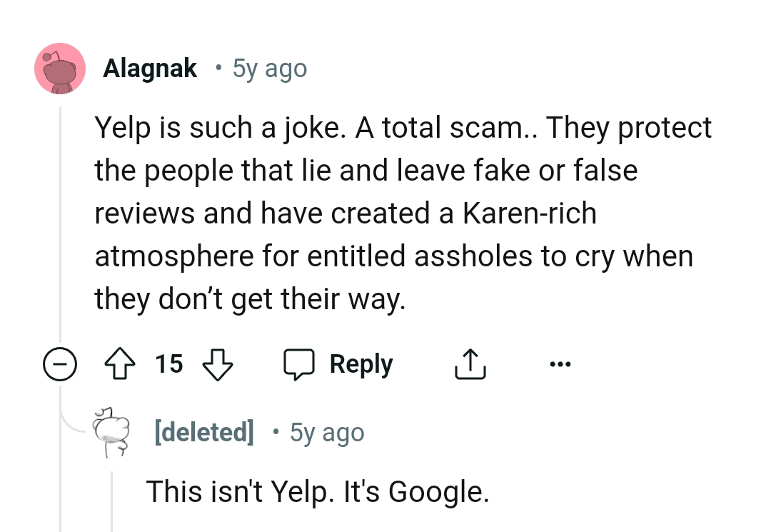This screenshot has height=532, width=771.
Task: Select the vote count showing 15
Action: pos(168,364)
